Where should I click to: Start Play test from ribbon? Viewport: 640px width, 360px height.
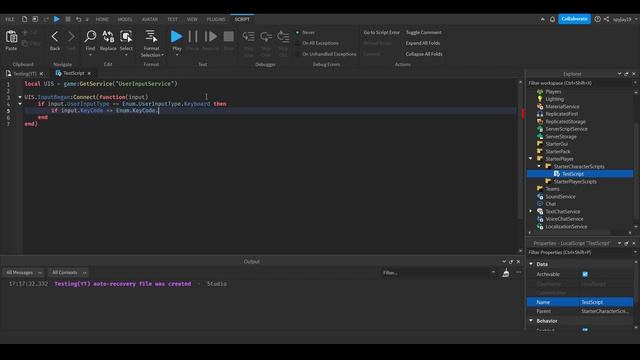point(176,37)
